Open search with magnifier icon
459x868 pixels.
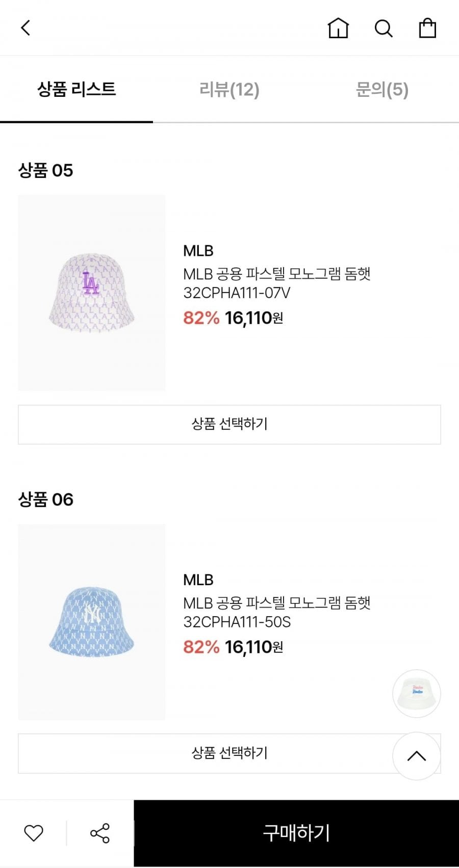click(x=383, y=29)
